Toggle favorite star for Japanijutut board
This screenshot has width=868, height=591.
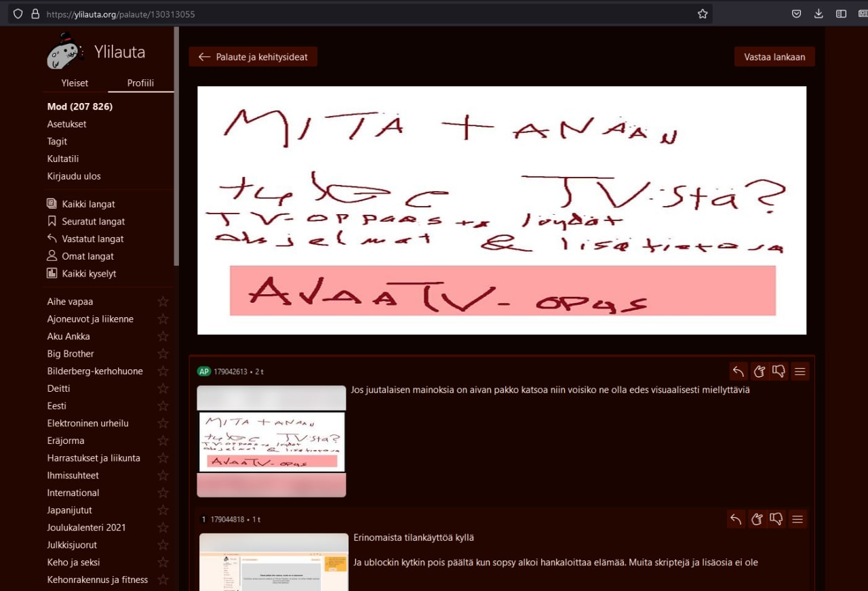(163, 510)
